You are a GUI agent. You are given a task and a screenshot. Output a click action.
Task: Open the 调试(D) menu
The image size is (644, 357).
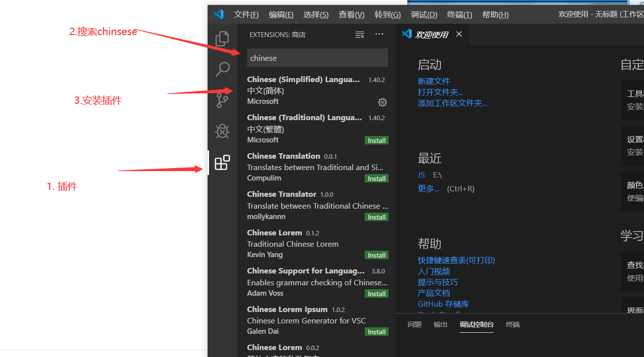coord(424,14)
